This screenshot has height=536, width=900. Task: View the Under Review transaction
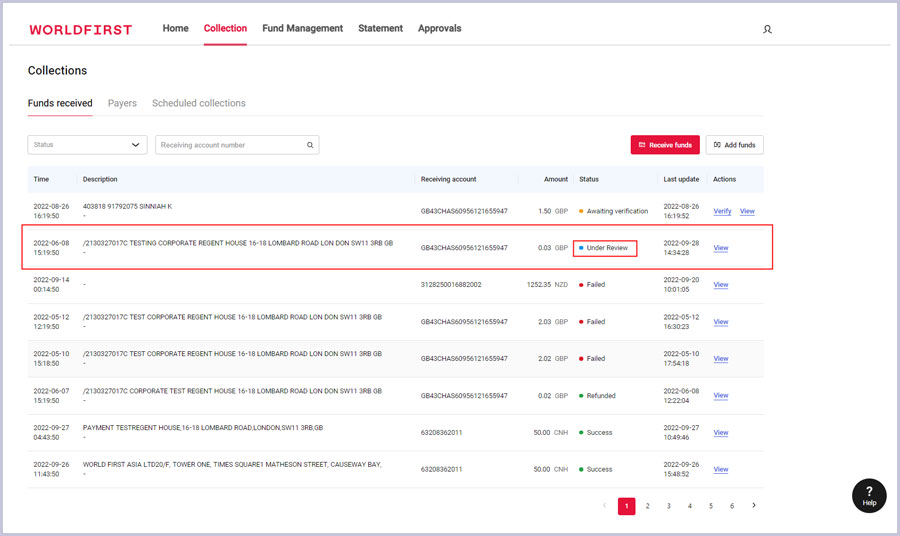pyautogui.click(x=720, y=248)
